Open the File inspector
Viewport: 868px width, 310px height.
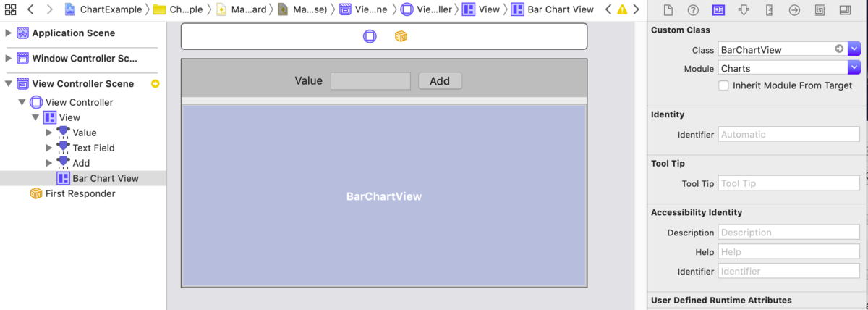[x=668, y=9]
